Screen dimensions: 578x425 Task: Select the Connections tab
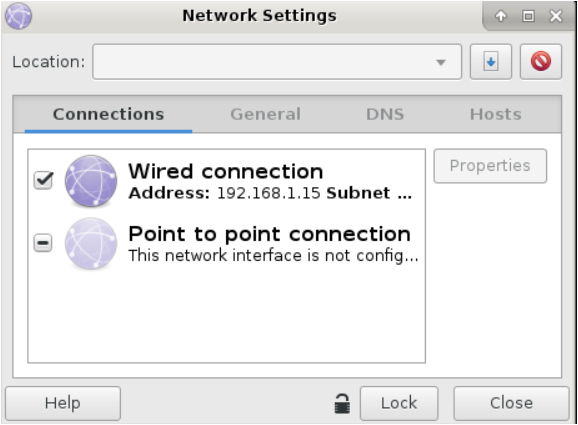[108, 114]
